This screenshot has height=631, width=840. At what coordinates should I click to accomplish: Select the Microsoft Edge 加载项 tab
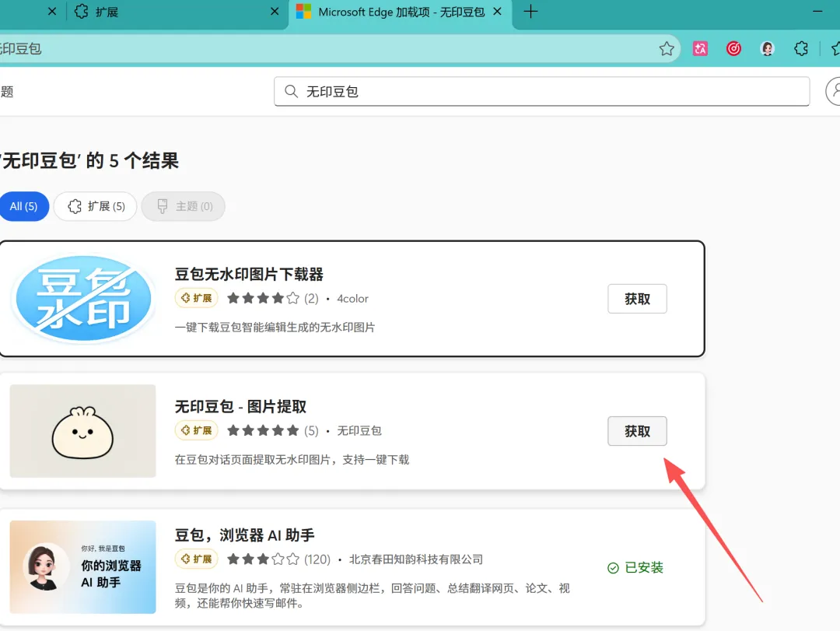[401, 12]
